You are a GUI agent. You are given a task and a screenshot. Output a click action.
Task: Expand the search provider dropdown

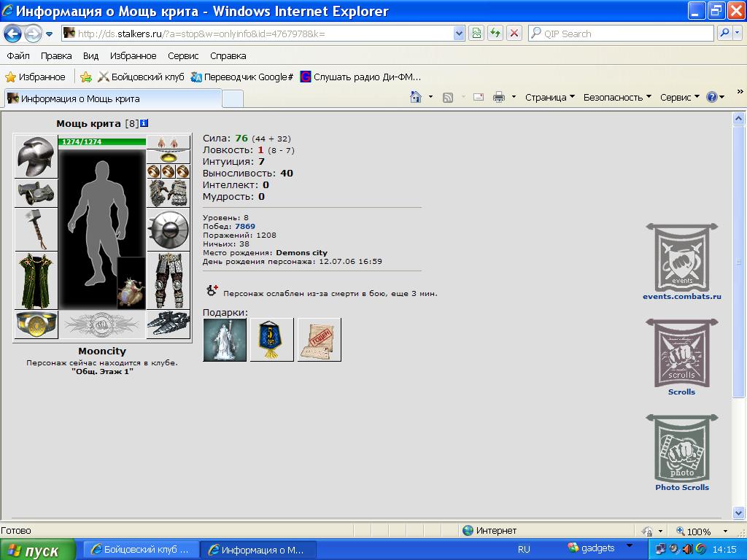(x=738, y=34)
